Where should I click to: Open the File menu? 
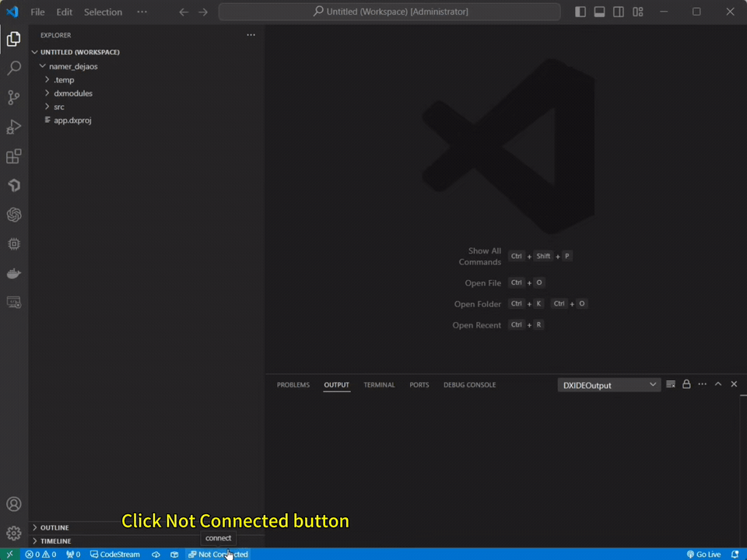pyautogui.click(x=37, y=12)
